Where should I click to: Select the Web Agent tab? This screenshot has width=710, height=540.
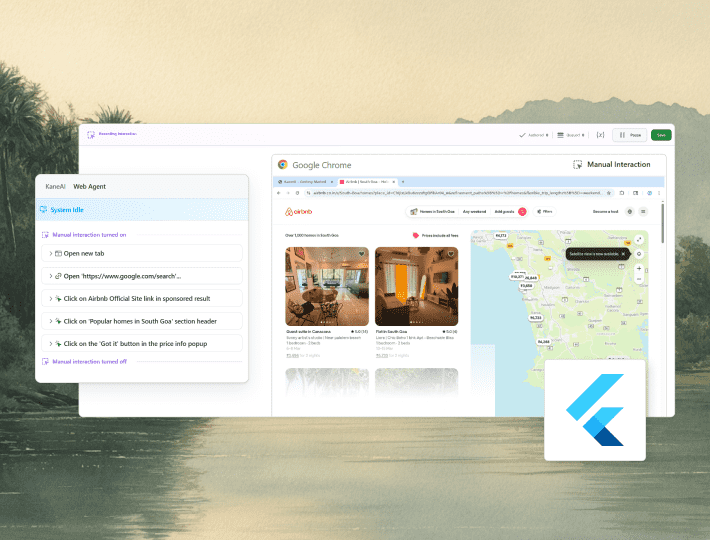[90, 186]
